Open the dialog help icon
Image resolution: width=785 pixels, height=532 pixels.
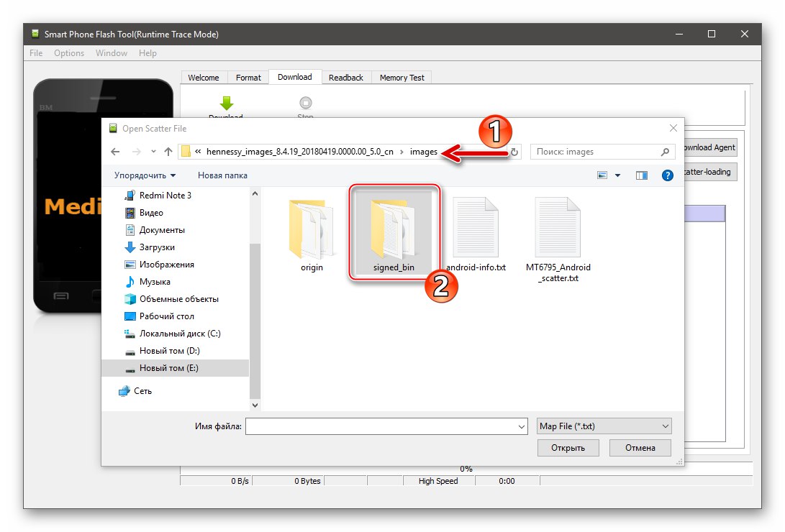[x=667, y=175]
